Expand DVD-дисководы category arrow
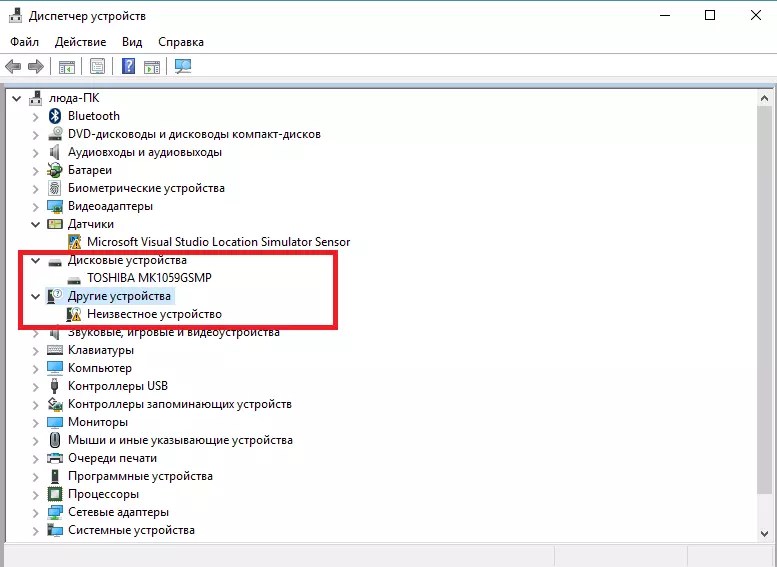Viewport: 777px width, 567px height. [x=36, y=135]
